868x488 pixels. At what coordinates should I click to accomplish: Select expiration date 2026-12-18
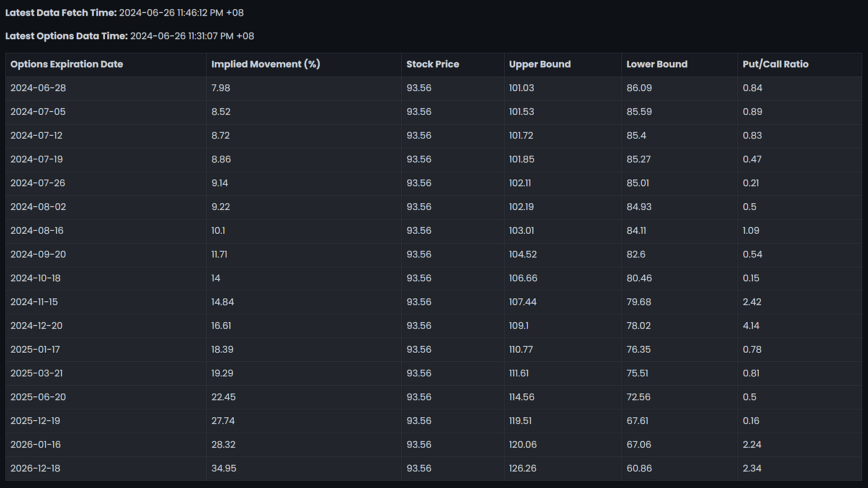[x=37, y=468]
